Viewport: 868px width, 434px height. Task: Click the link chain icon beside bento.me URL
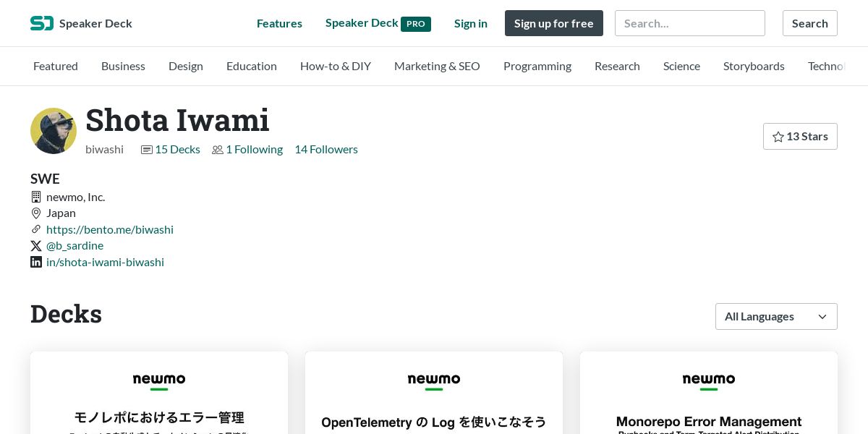(x=36, y=229)
